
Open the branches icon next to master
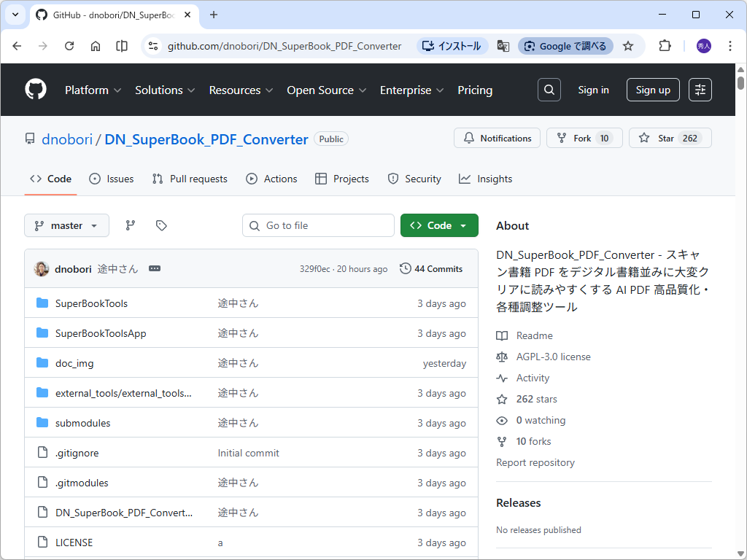tap(130, 225)
